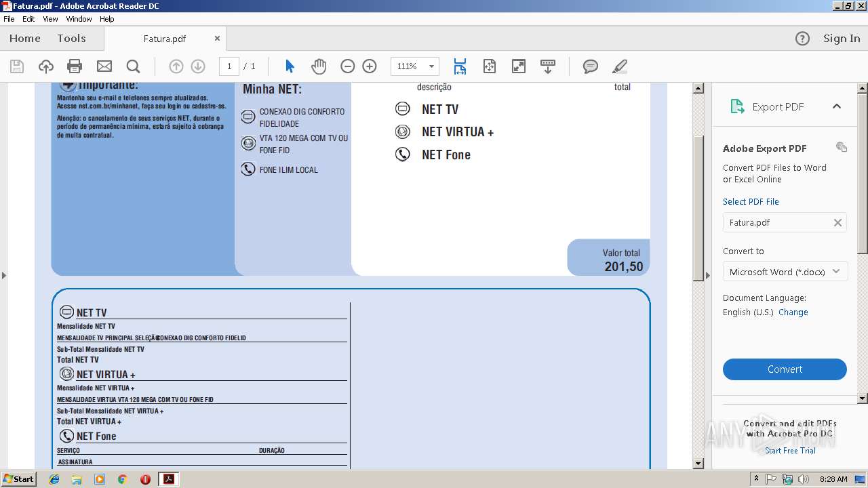Expand the left navigation pane arrow
The height and width of the screenshot is (488, 868).
coord(4,275)
